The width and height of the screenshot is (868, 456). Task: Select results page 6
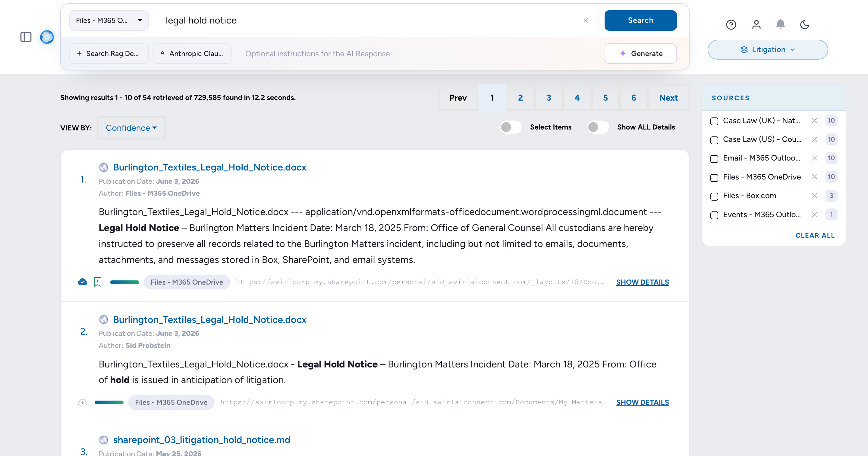(634, 98)
